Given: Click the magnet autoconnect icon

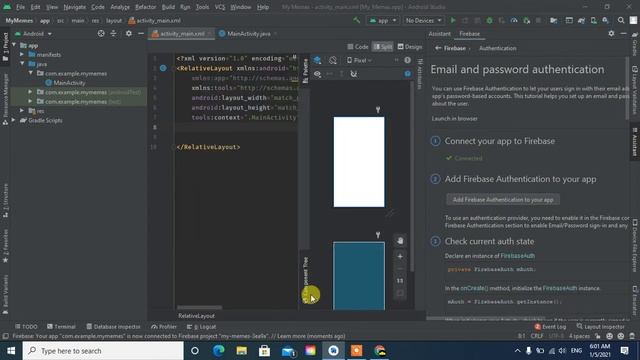Looking at the screenshot, I should [353, 74].
